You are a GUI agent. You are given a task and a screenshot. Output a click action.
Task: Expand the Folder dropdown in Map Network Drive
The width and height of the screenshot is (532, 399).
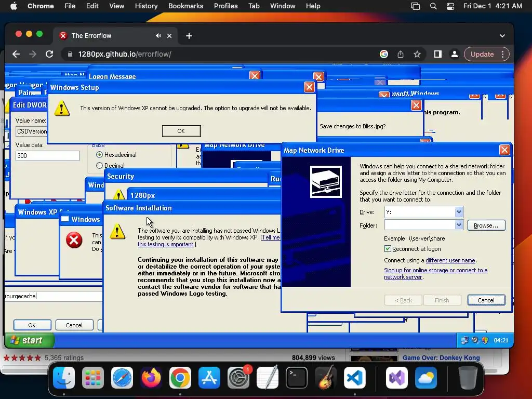pyautogui.click(x=459, y=225)
